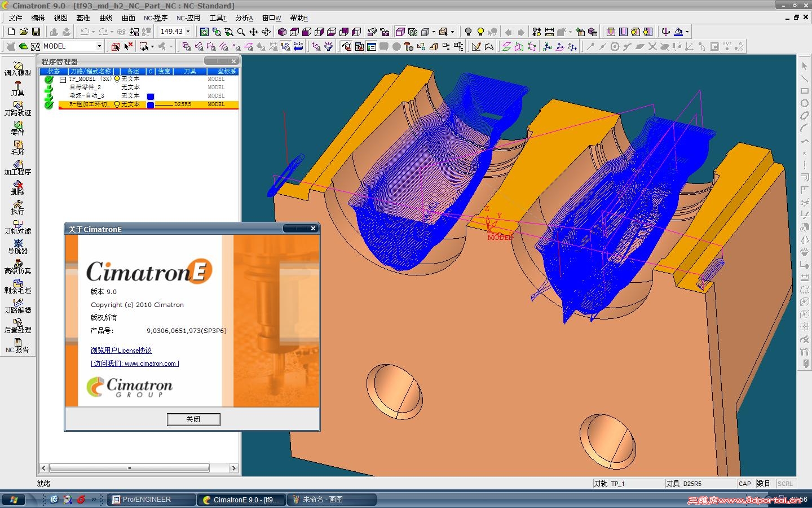Toggle the lightbulb on the R-粗加工环切 row
The height and width of the screenshot is (508, 812).
click(x=117, y=104)
